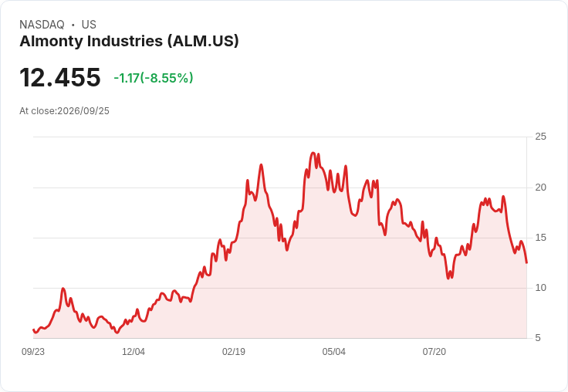568x392 pixels.
Task: Click the 25 price axis label
Action: click(540, 137)
